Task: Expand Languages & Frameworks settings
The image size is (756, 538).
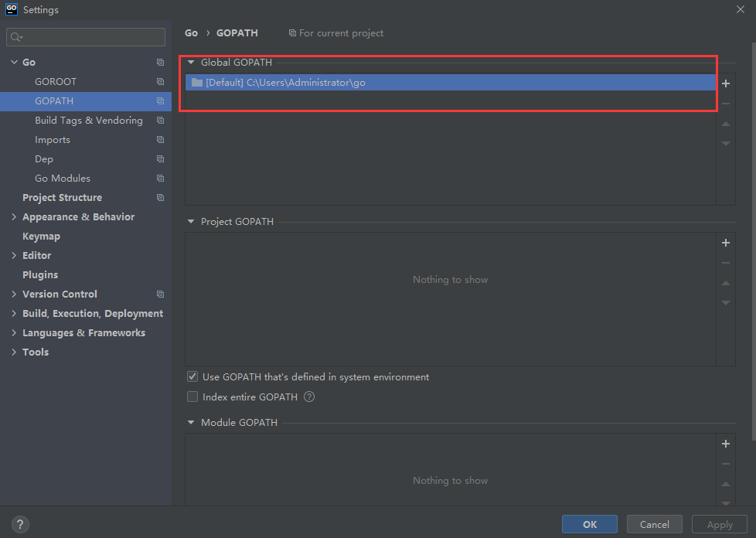Action: click(x=14, y=332)
